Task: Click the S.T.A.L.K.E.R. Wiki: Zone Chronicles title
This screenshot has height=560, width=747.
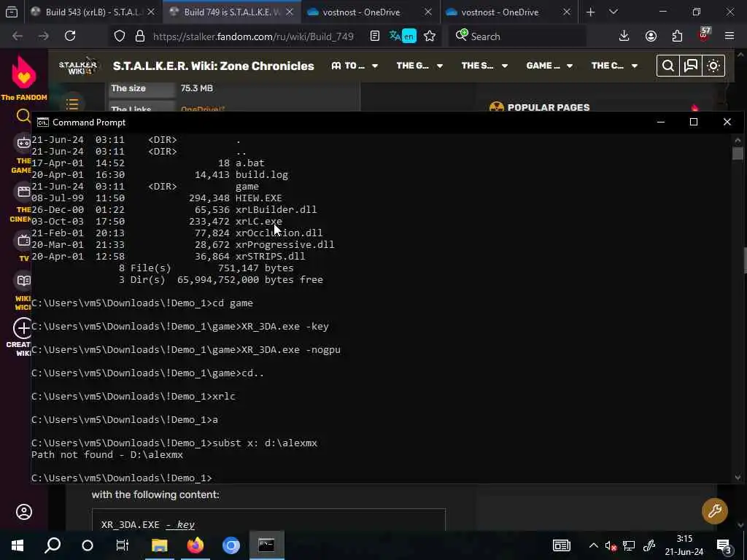Action: 213,66
